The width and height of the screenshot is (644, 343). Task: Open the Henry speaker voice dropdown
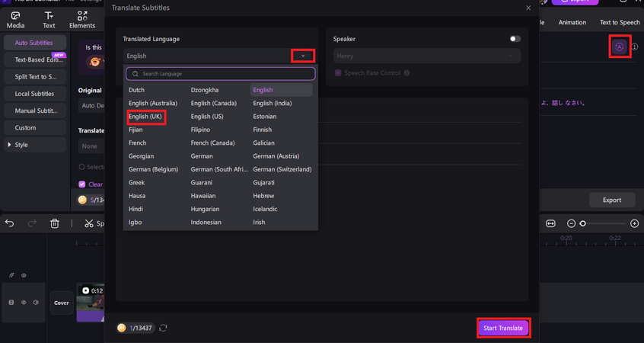[x=426, y=56]
